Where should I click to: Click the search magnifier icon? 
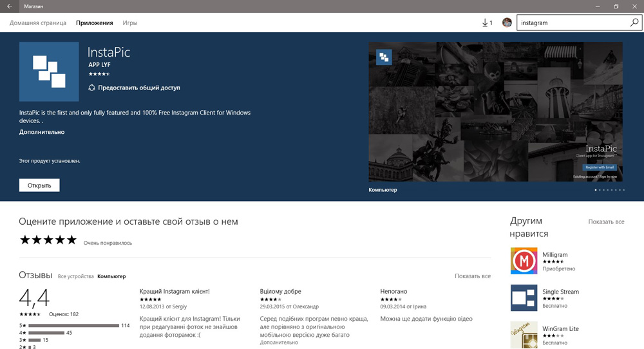click(x=634, y=23)
